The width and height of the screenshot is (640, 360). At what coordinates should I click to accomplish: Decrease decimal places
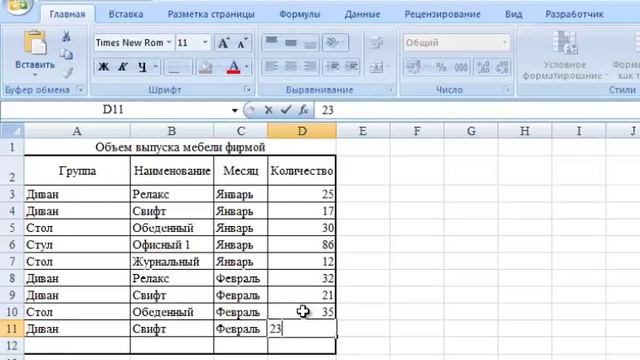tap(502, 67)
